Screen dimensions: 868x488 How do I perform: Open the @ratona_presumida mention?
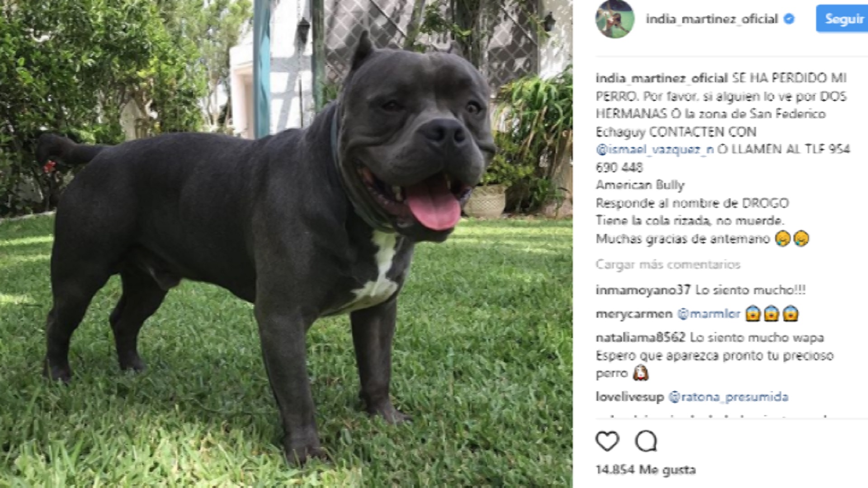pyautogui.click(x=728, y=397)
